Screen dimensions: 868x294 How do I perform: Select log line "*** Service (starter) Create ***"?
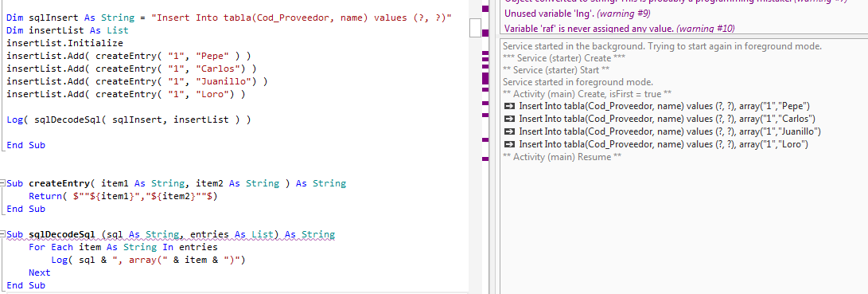[x=564, y=57]
